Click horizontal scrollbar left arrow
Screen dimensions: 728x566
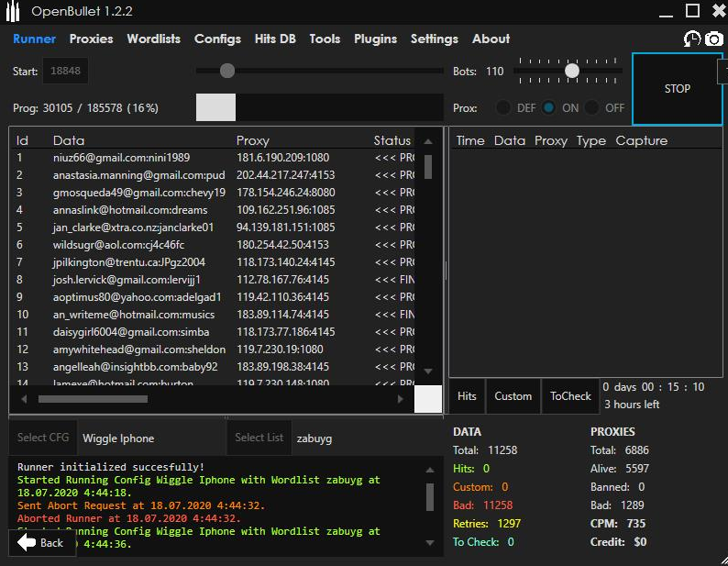coord(24,399)
